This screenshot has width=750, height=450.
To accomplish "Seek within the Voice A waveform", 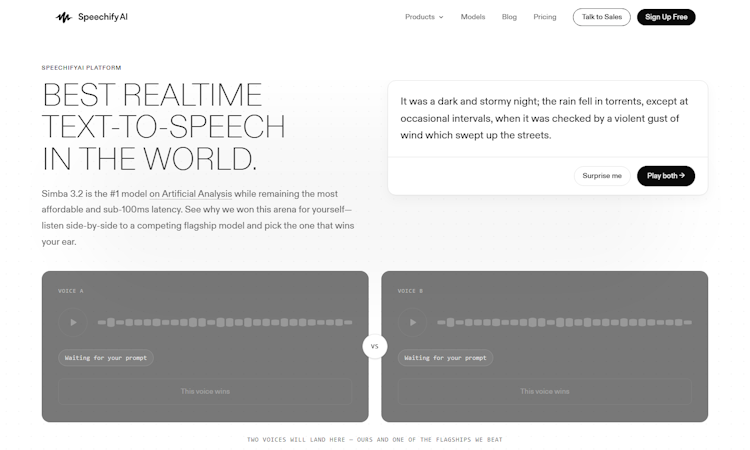I will (225, 322).
